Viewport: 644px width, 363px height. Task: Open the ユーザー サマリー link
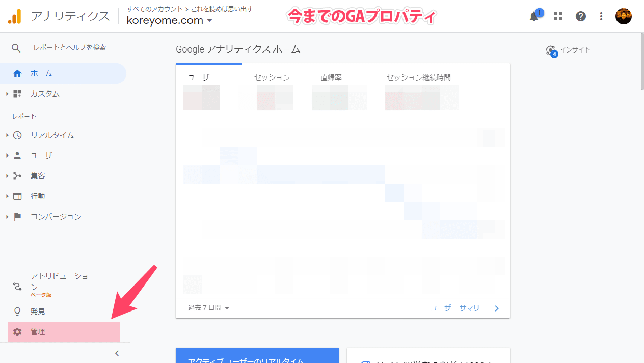[x=459, y=308]
